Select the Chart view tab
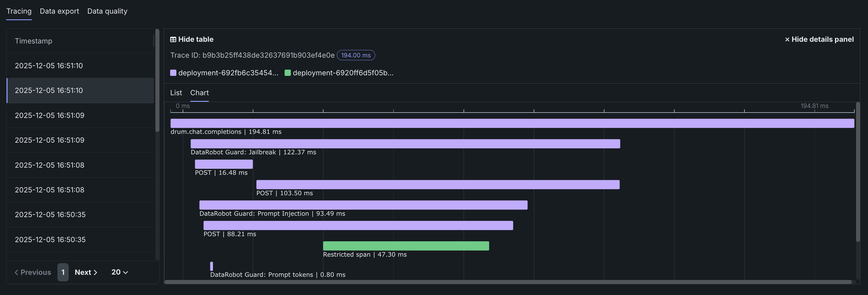This screenshot has height=295, width=868. pyautogui.click(x=199, y=93)
